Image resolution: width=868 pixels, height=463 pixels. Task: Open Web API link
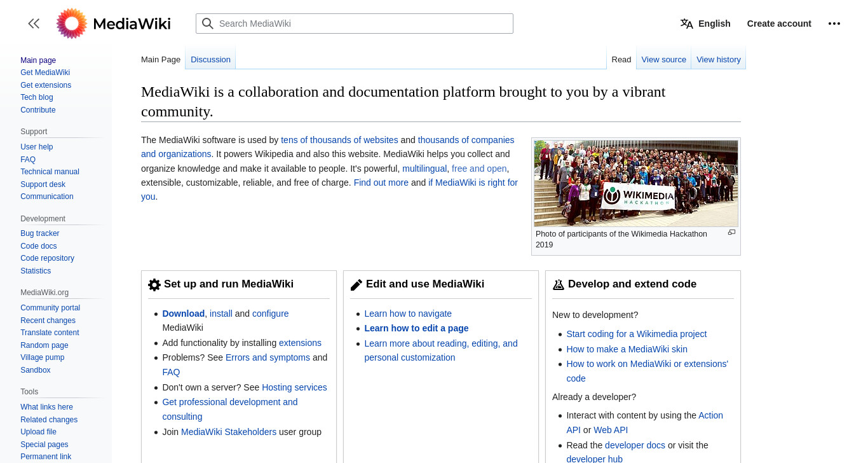click(611, 430)
